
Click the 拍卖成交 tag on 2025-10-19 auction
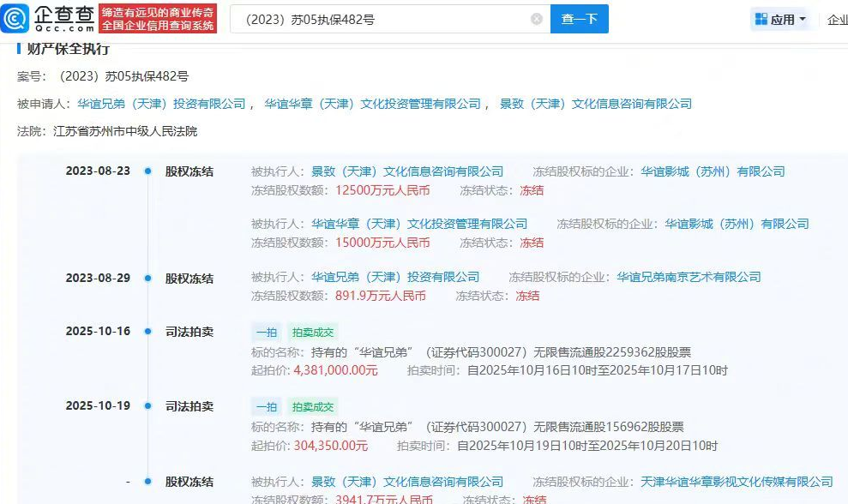tap(313, 407)
